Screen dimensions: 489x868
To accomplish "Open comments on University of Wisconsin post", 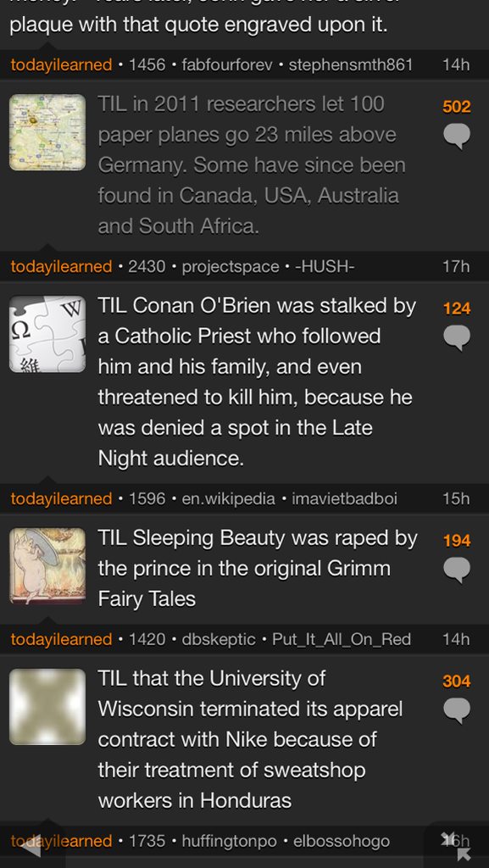I will (x=457, y=711).
